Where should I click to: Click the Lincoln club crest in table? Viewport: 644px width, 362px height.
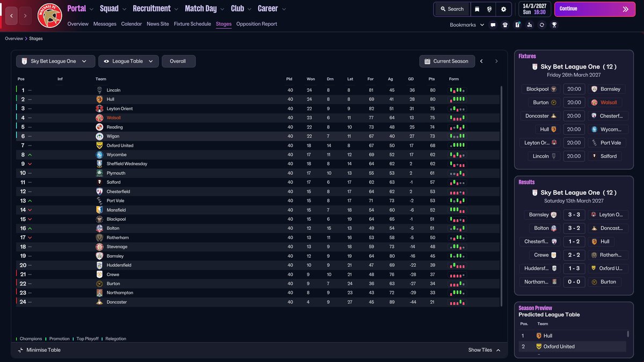[99, 90]
